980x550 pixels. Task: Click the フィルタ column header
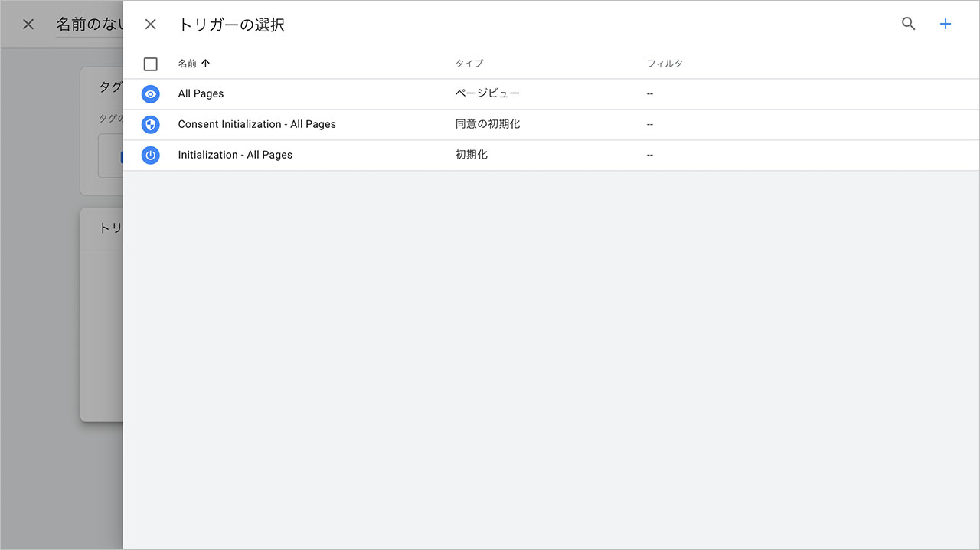665,64
